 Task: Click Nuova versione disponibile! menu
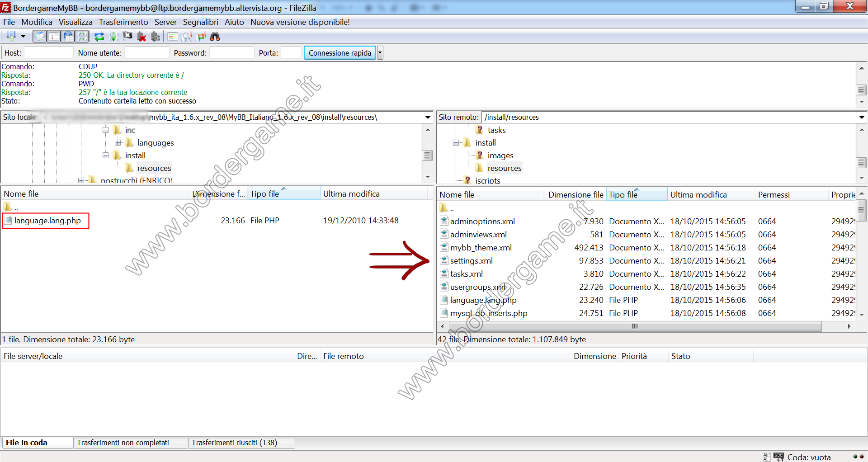pyautogui.click(x=300, y=22)
